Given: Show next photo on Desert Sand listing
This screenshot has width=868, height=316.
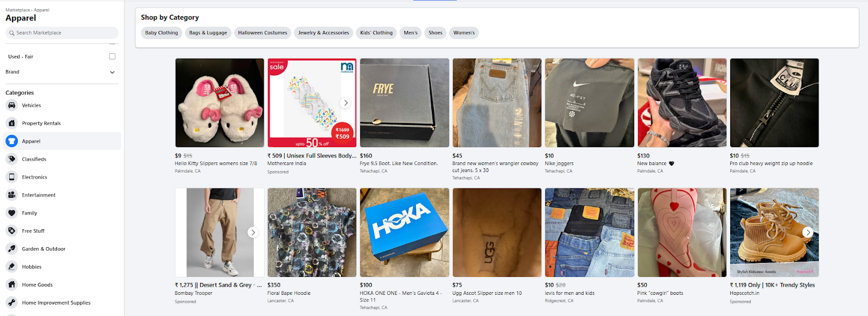Looking at the screenshot, I should pos(253,232).
